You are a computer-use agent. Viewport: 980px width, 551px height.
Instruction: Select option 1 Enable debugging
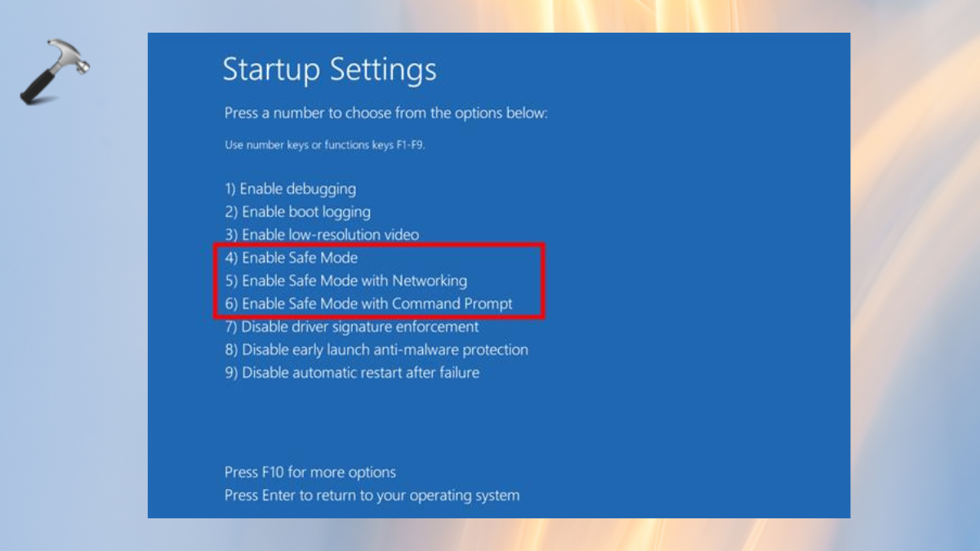point(290,189)
